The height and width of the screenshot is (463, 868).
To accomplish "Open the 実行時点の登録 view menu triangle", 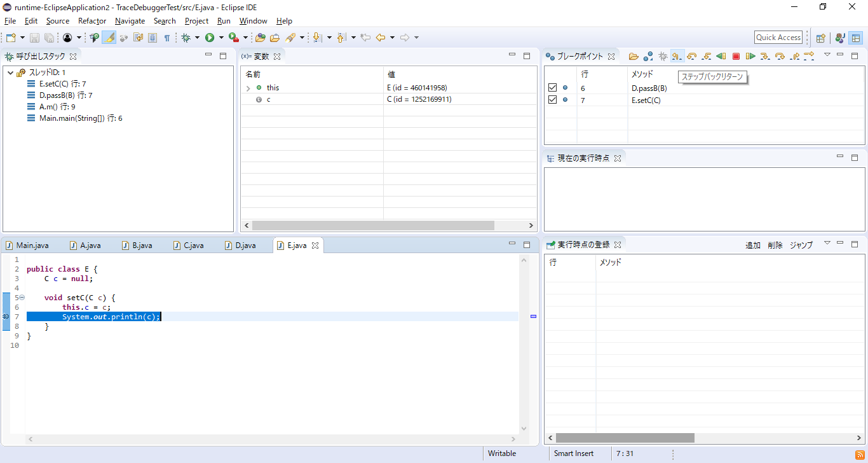I will (x=827, y=243).
